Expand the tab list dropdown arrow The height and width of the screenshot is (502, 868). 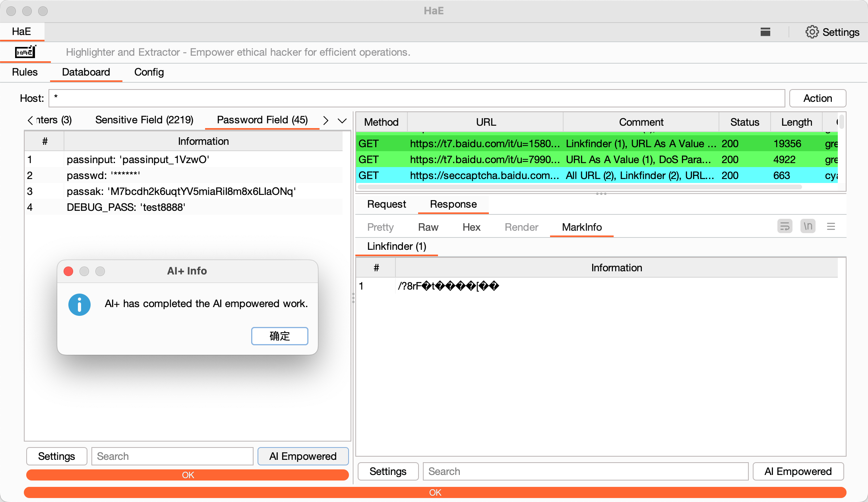(342, 121)
